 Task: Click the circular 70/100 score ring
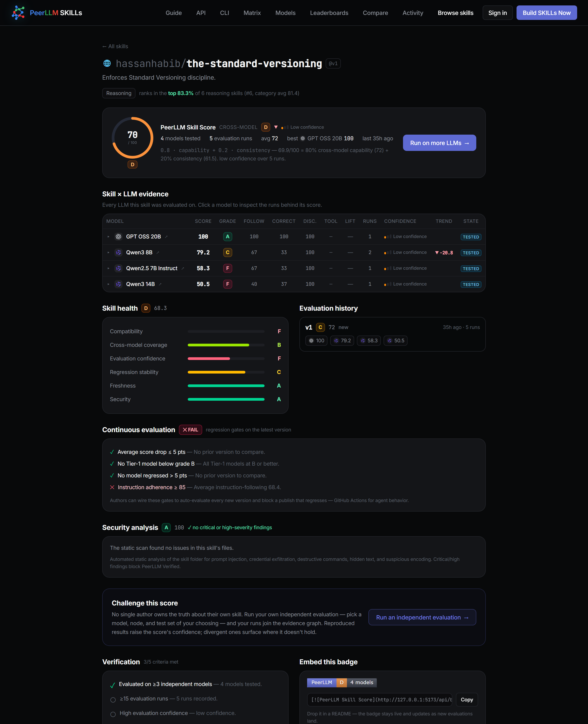(x=133, y=138)
